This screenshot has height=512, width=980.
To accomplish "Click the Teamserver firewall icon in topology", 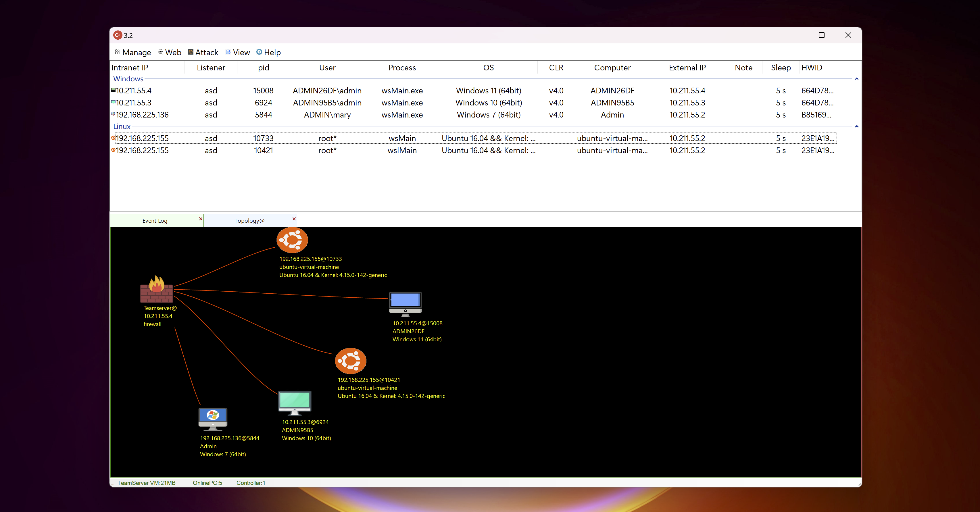I will tap(156, 290).
